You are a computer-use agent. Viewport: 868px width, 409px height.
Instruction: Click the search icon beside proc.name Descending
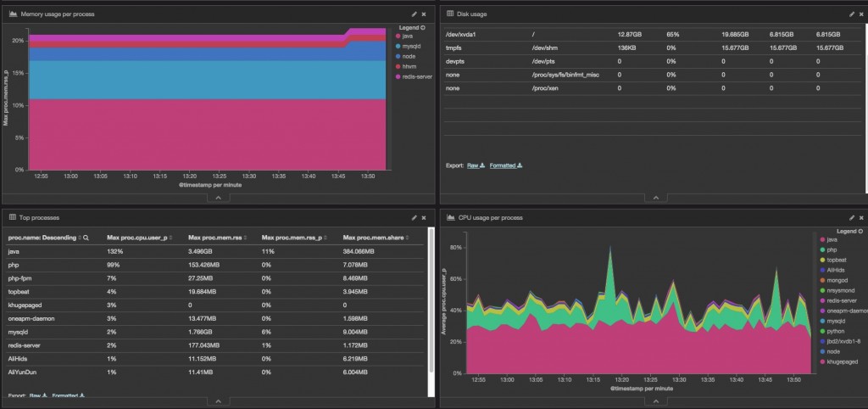click(x=86, y=238)
